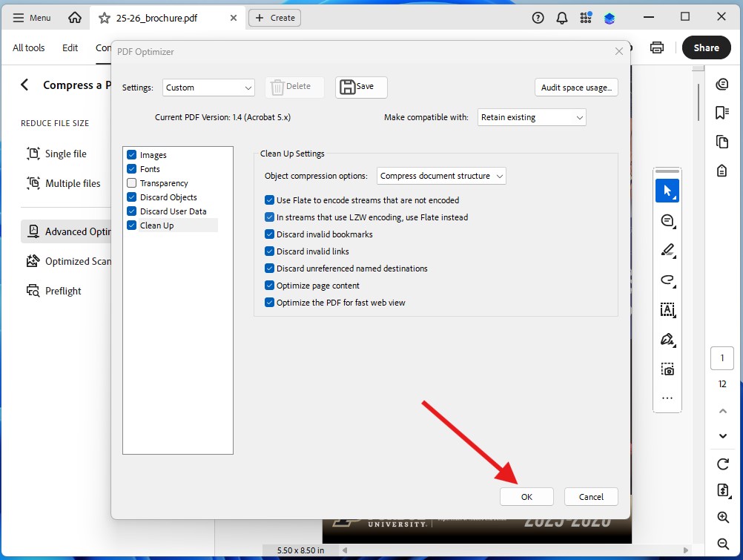Uncheck Discard invalid bookmarks
This screenshot has height=560, width=743.
click(268, 234)
